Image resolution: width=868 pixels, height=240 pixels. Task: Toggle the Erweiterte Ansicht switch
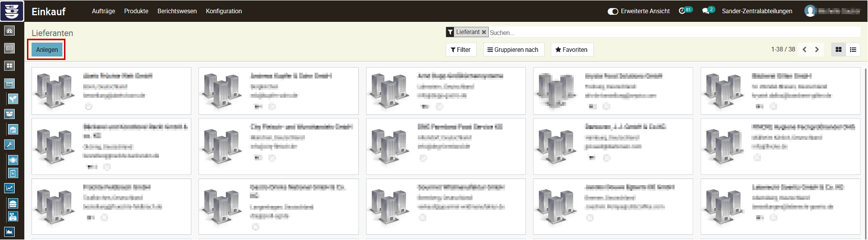pos(613,11)
